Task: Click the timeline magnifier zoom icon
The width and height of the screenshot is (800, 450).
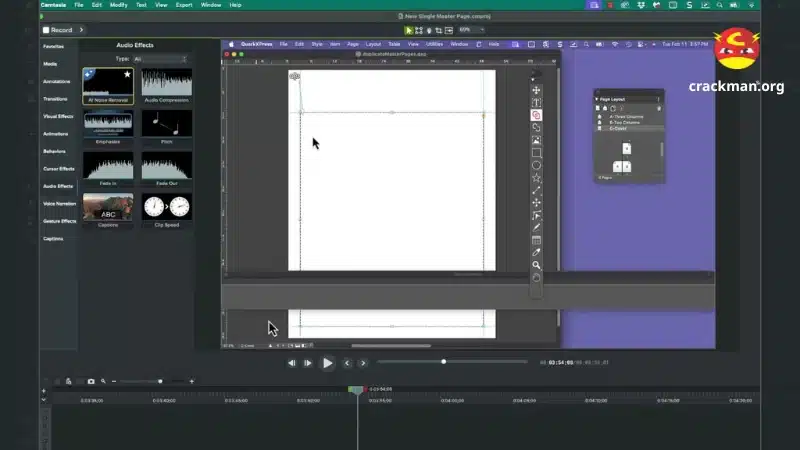Action: coord(103,381)
